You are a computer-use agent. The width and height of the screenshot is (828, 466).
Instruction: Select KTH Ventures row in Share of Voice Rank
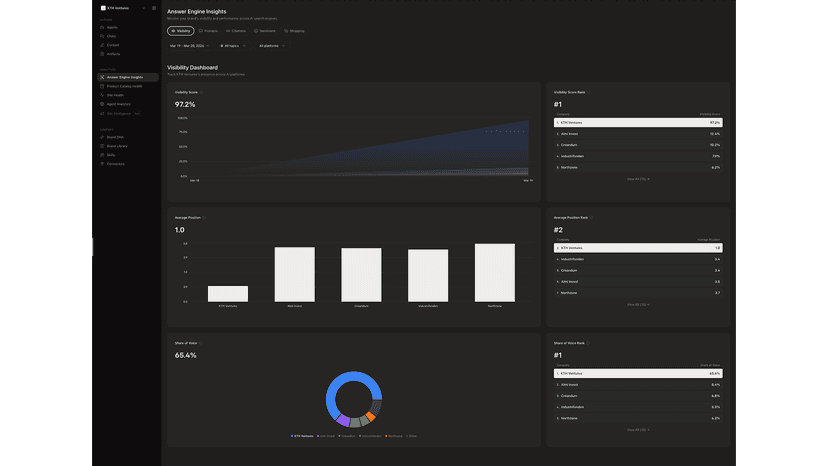638,374
